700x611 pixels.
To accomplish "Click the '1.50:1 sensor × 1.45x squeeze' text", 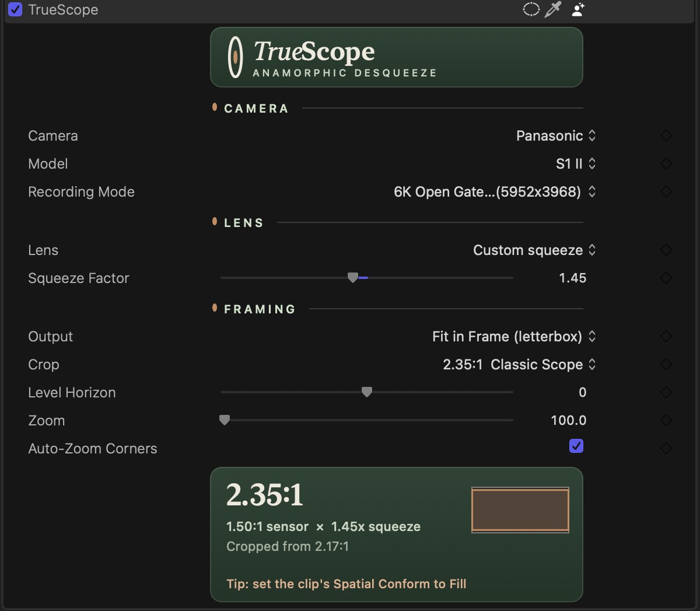I will point(323,526).
